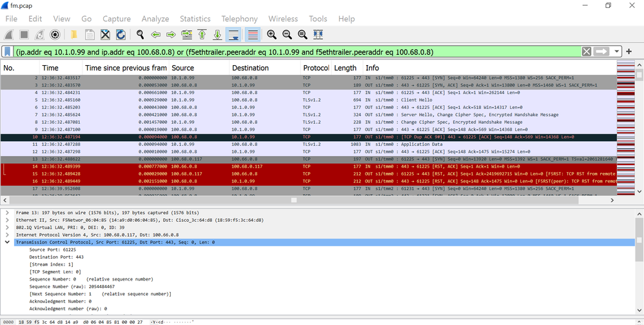Click the Apply filter arrow button

pos(601,52)
